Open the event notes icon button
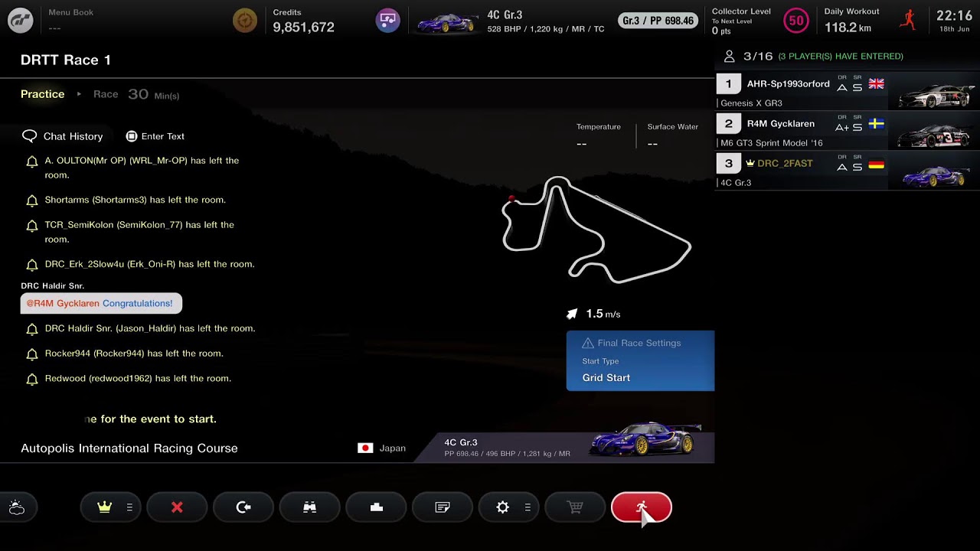The height and width of the screenshot is (551, 980). coord(443,507)
